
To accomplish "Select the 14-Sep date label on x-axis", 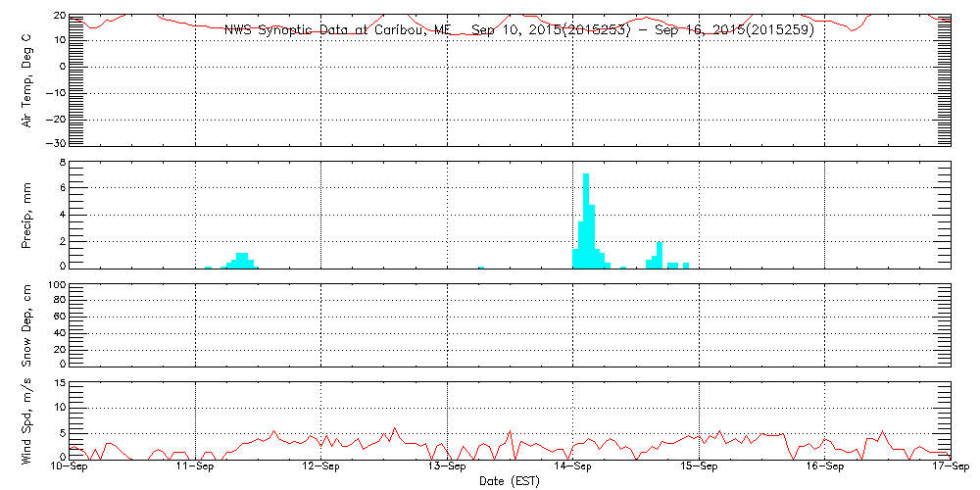I will pos(573,467).
